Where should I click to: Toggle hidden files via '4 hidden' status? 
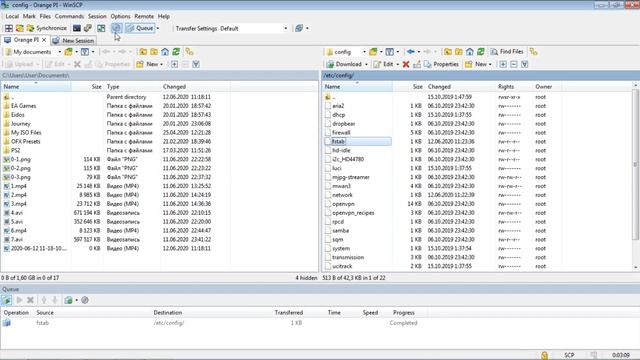(x=306, y=278)
